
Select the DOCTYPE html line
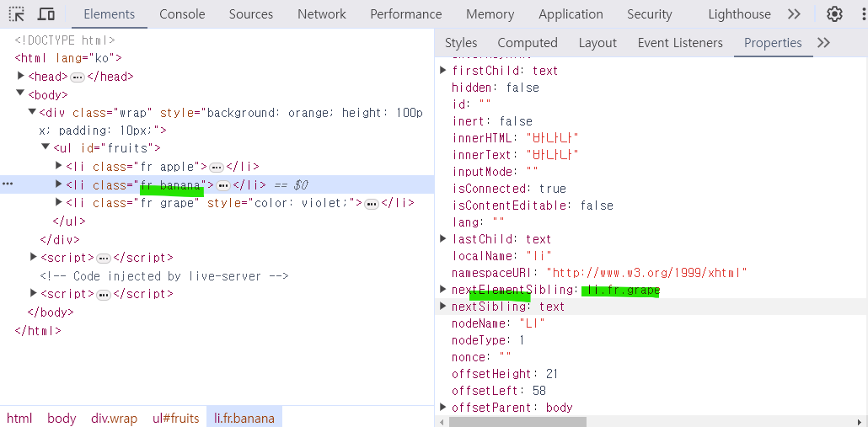[x=65, y=40]
